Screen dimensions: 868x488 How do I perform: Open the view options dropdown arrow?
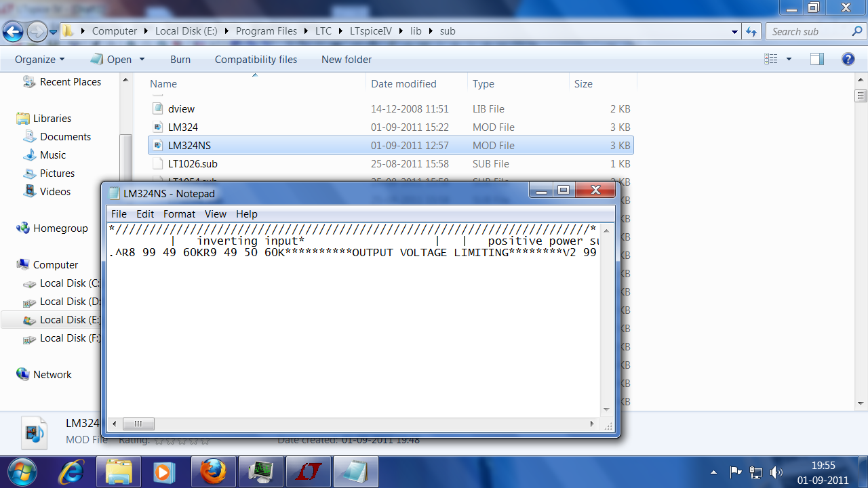pyautogui.click(x=789, y=60)
